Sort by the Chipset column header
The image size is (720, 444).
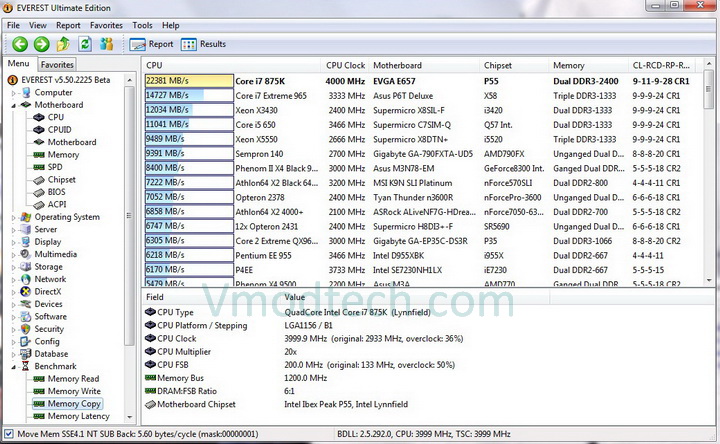[x=514, y=65]
